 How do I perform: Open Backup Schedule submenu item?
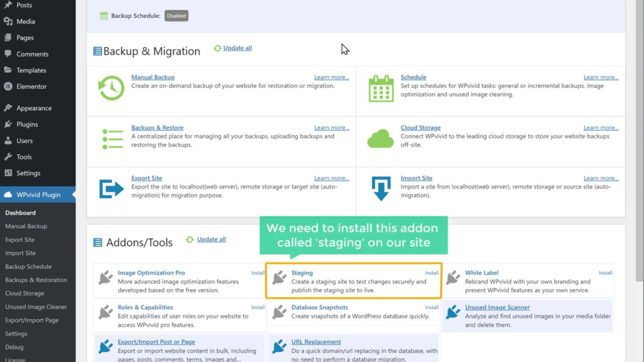[28, 266]
